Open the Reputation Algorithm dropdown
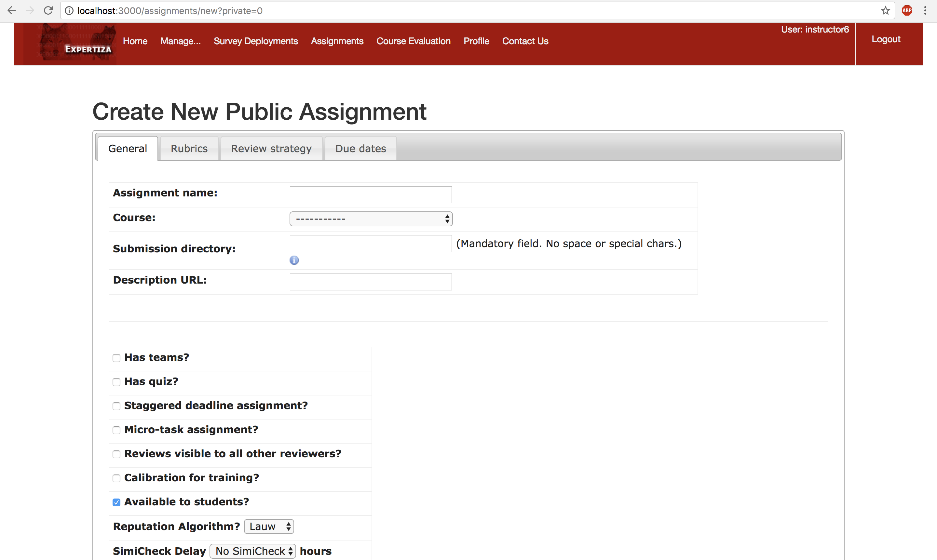Viewport: 937px width, 560px height. point(269,527)
